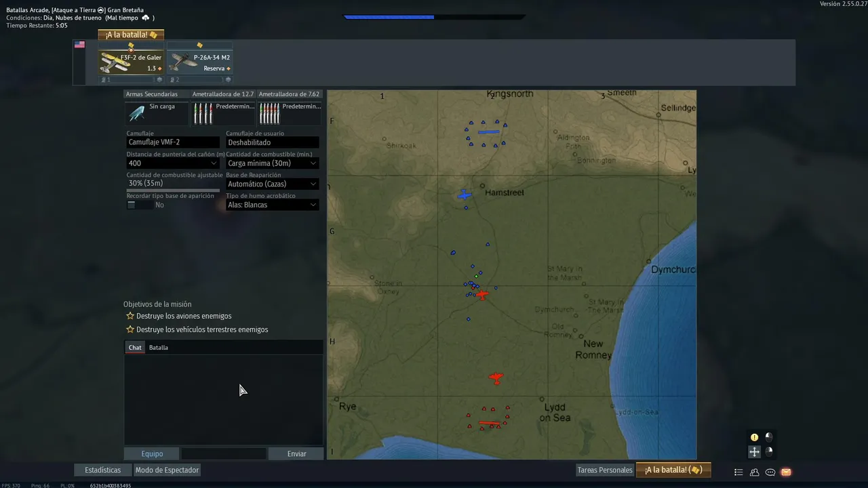The image size is (868, 488).
Task: Click the backup icon above P-26A-34 M2
Action: (199, 45)
